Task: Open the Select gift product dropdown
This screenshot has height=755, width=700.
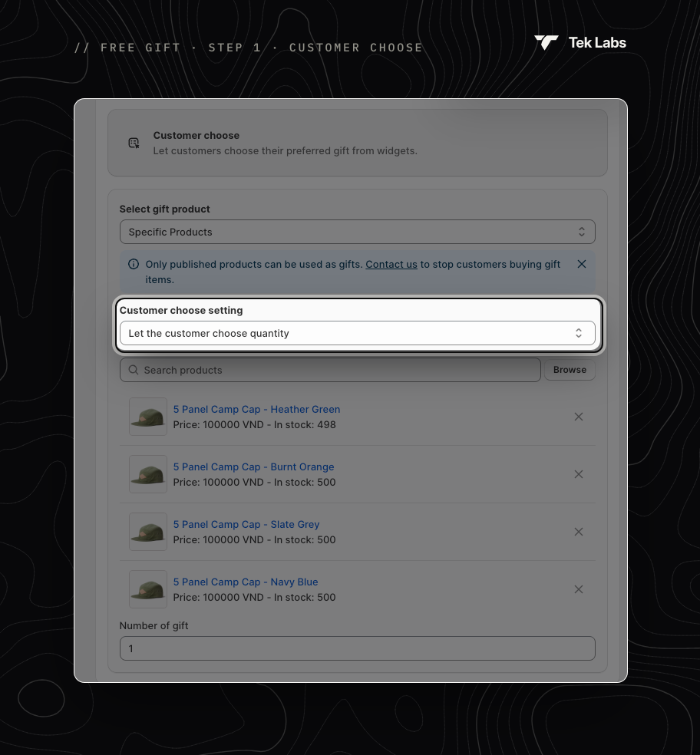Action: [358, 232]
